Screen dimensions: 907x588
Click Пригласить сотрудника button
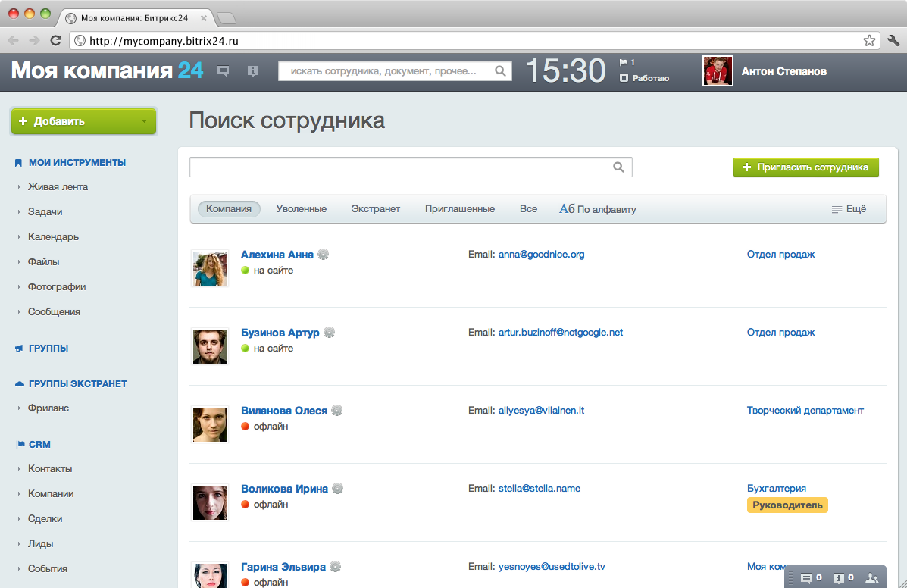coord(805,167)
